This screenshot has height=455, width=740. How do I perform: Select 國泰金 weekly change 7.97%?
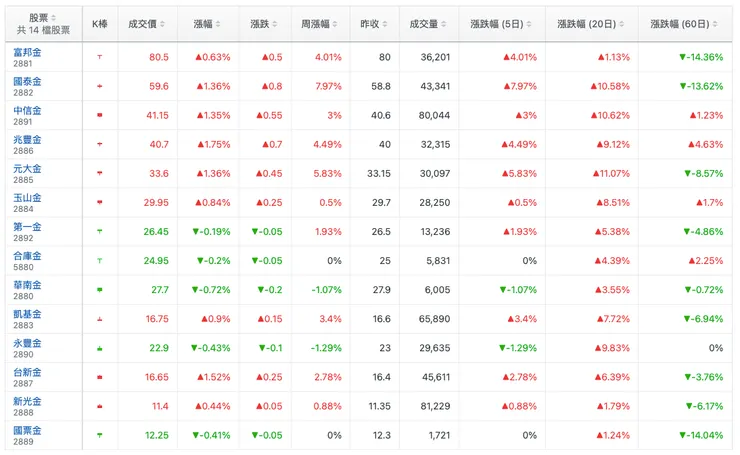point(328,86)
